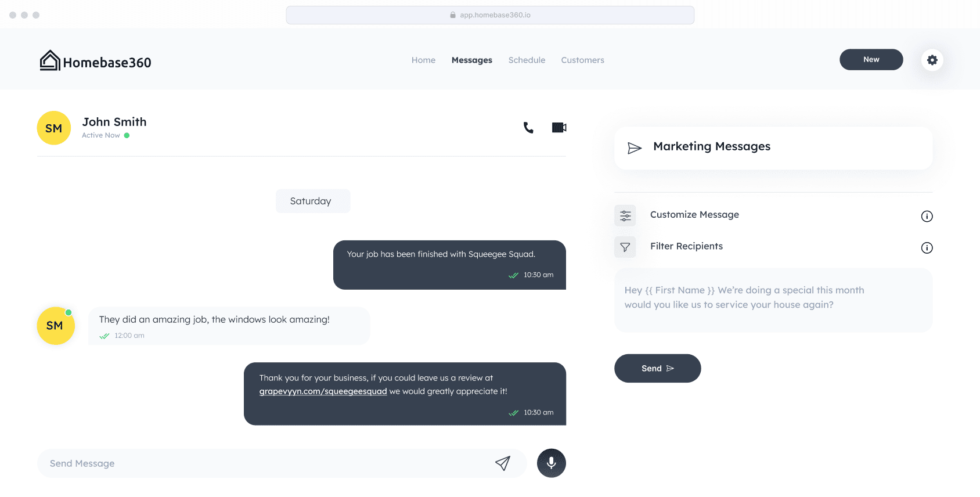This screenshot has width=980, height=497.
Task: Open the settings gear menu
Action: coord(932,59)
